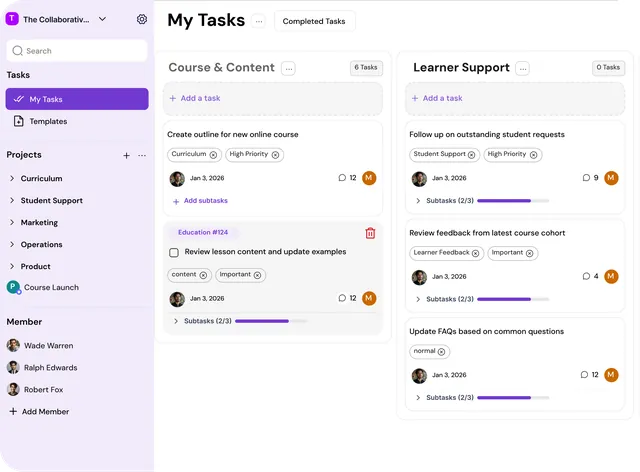Remove High Priority tag from Follow up task

point(533,155)
